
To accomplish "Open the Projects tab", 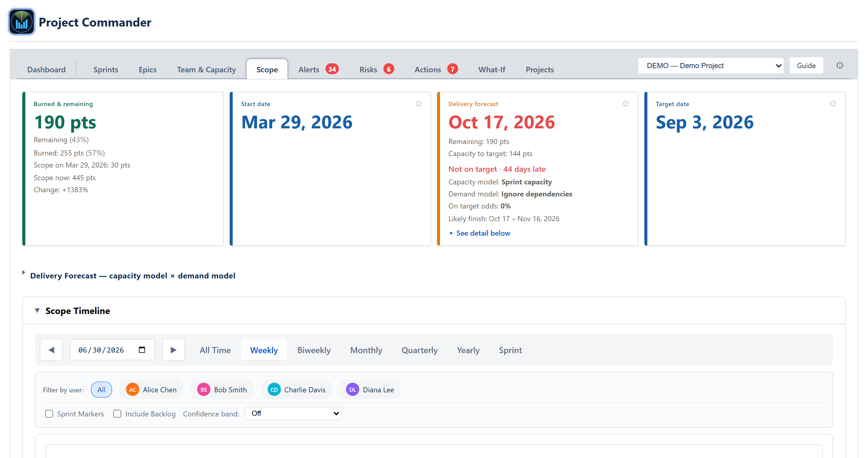I will 540,69.
